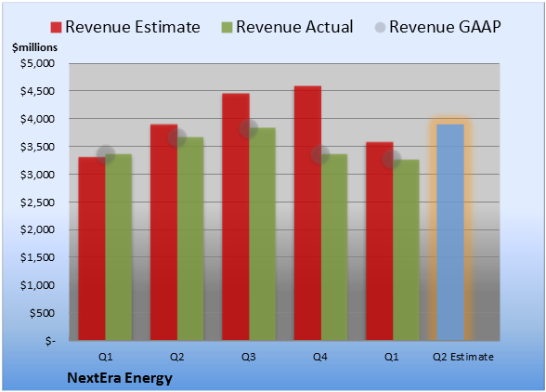Select the 'Revenue Estimate' legend label
This screenshot has width=546, height=392.
(x=133, y=27)
